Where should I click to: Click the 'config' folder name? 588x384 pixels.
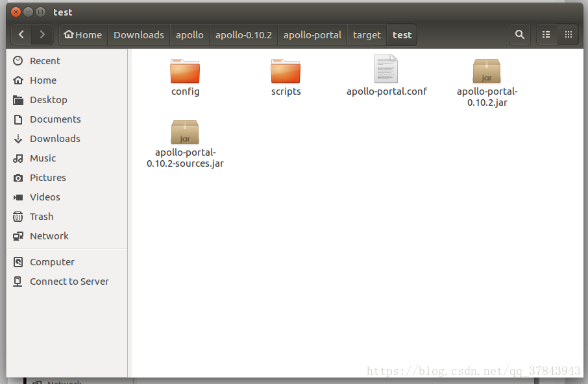185,92
